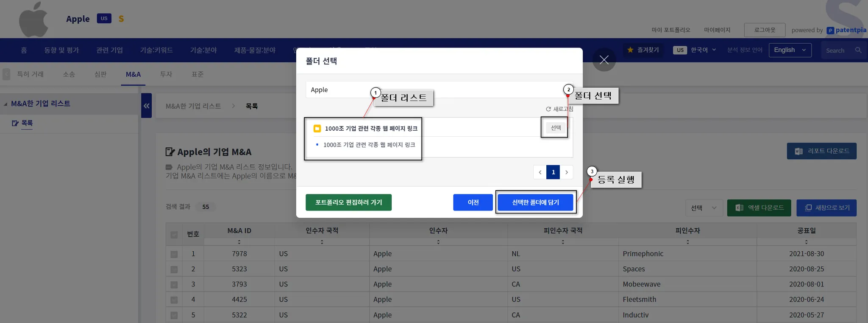Click the Apple portfolio name field
This screenshot has height=323, width=868.
(439, 90)
